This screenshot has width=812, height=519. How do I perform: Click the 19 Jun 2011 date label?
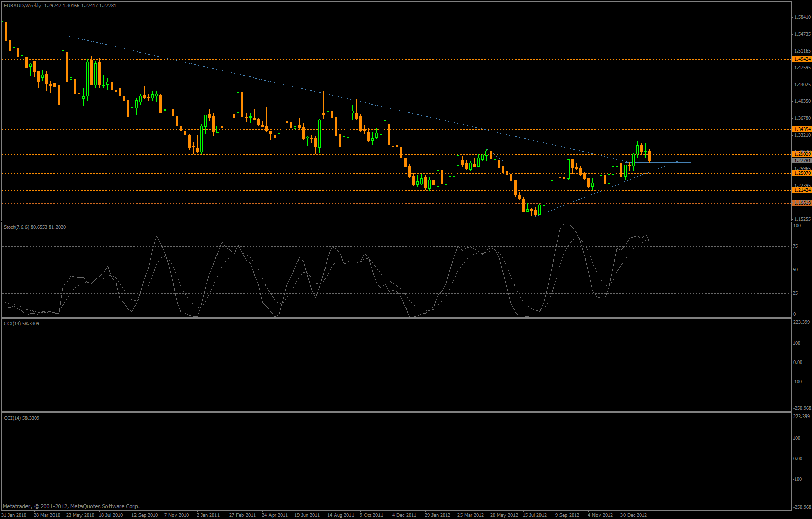tap(307, 515)
